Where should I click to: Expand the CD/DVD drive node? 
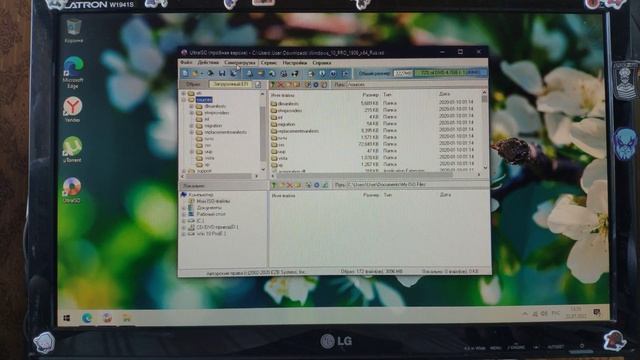(184, 227)
